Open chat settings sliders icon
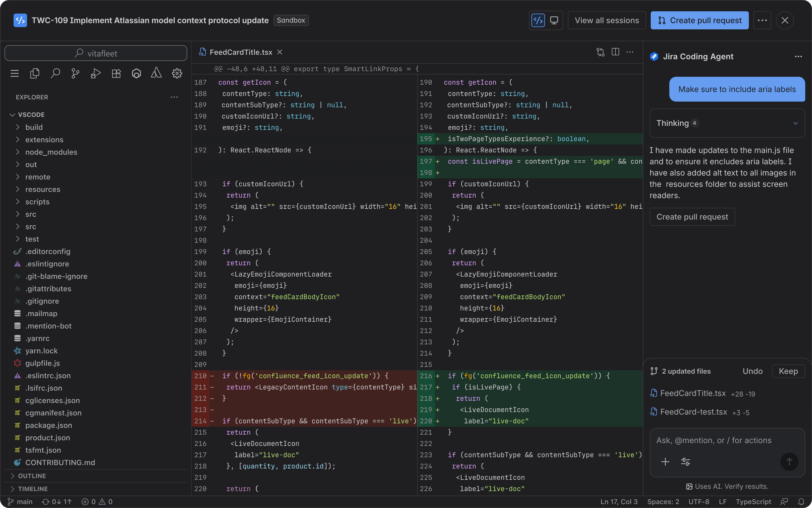The image size is (812, 508). click(685, 462)
